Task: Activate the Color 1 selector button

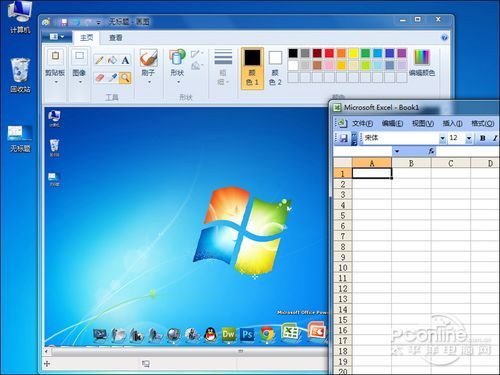Action: pos(252,68)
